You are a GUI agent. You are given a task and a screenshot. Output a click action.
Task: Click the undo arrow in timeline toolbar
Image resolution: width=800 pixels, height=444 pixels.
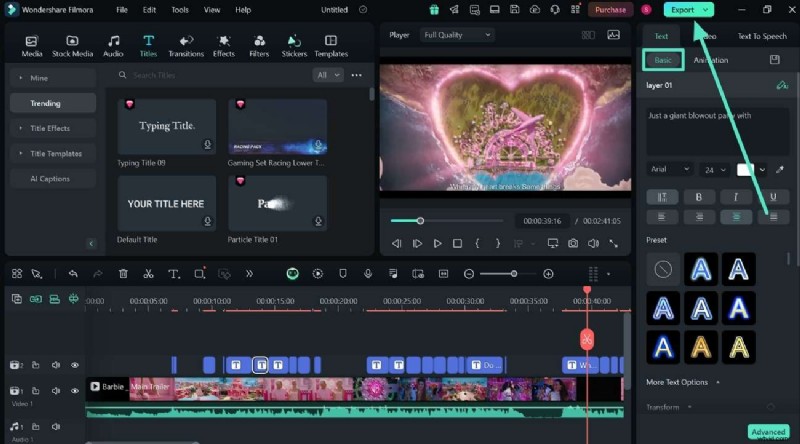pyautogui.click(x=73, y=273)
